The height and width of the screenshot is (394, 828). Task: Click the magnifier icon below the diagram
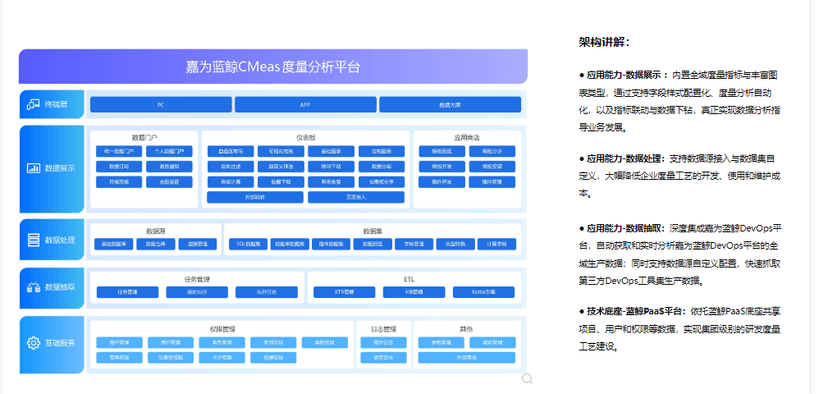pyautogui.click(x=527, y=379)
